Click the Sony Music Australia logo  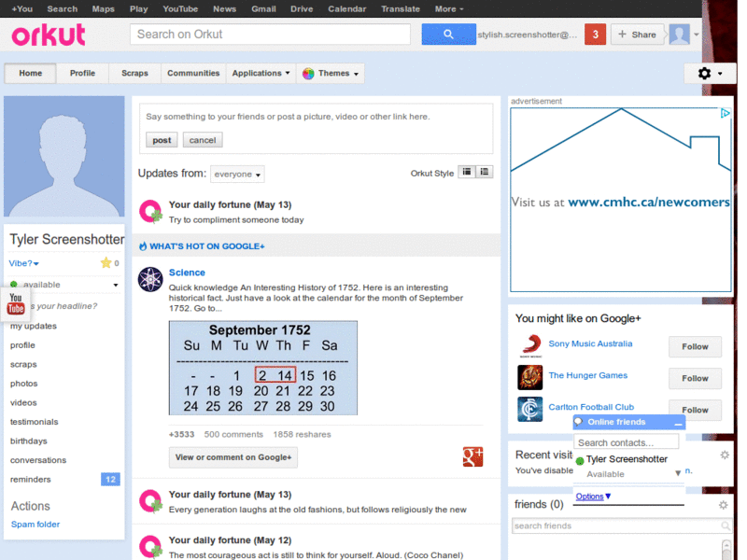click(529, 345)
